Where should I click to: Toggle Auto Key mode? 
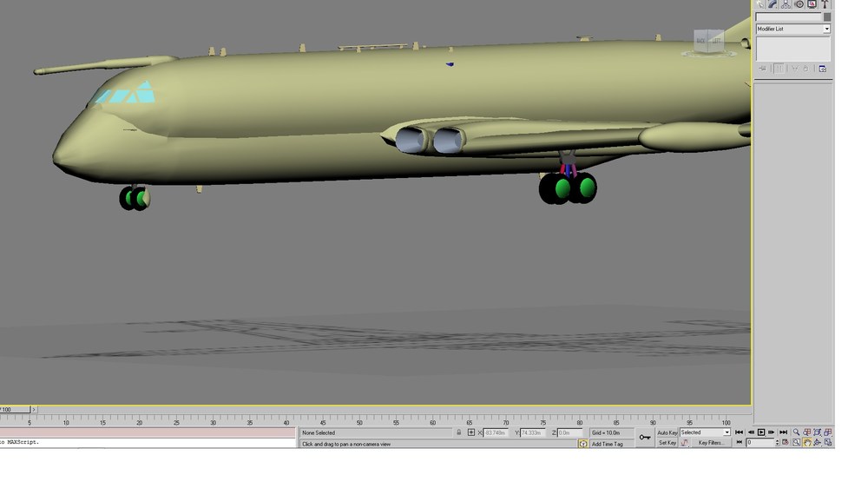[x=667, y=432]
